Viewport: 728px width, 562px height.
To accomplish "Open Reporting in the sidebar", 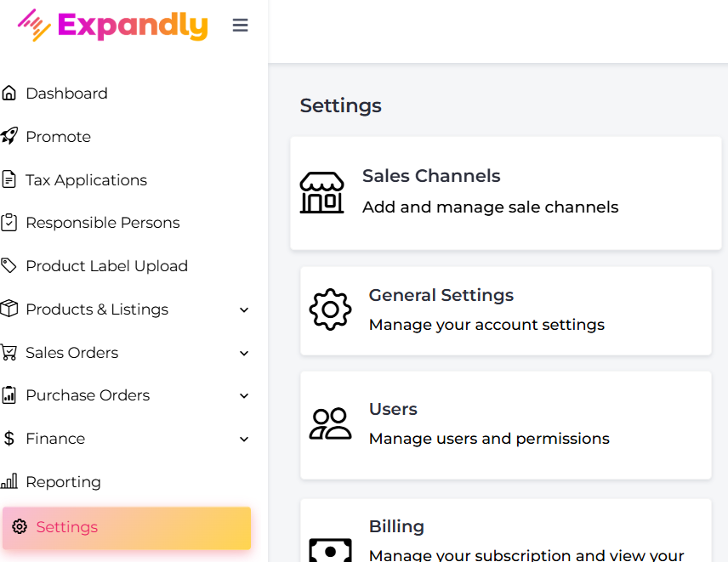I will click(x=63, y=482).
